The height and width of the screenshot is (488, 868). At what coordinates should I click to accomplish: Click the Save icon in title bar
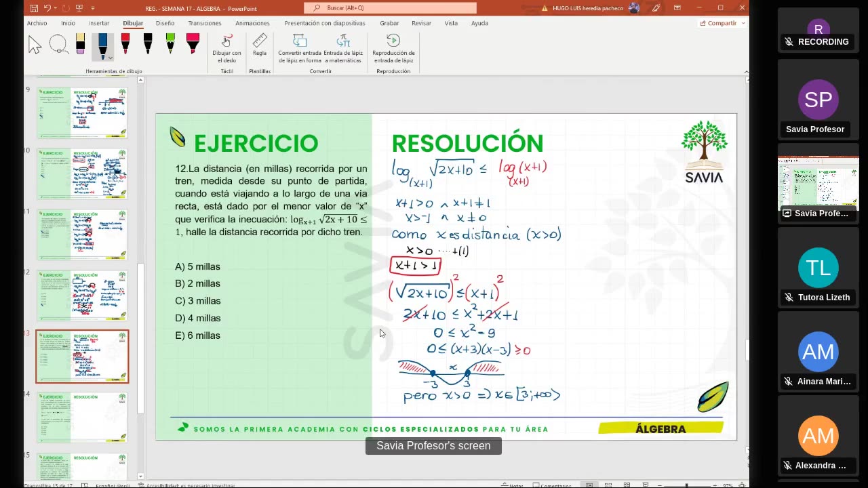[33, 8]
